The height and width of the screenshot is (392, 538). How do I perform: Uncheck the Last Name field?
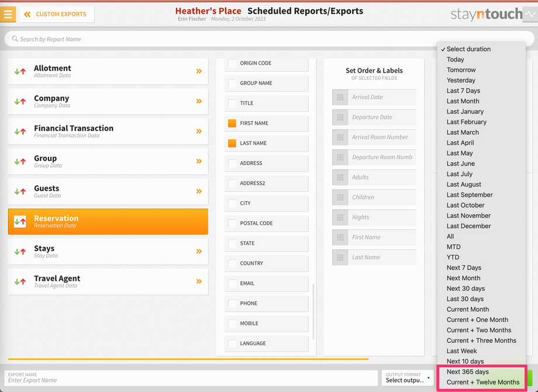tap(232, 143)
